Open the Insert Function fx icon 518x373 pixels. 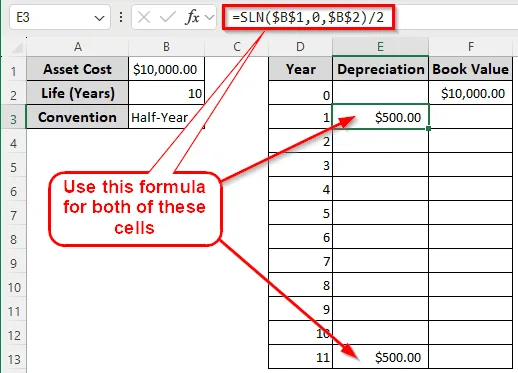click(192, 17)
